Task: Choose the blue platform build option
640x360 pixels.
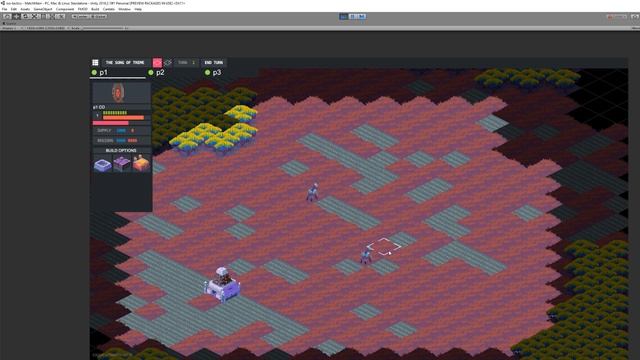Action: pos(102,164)
